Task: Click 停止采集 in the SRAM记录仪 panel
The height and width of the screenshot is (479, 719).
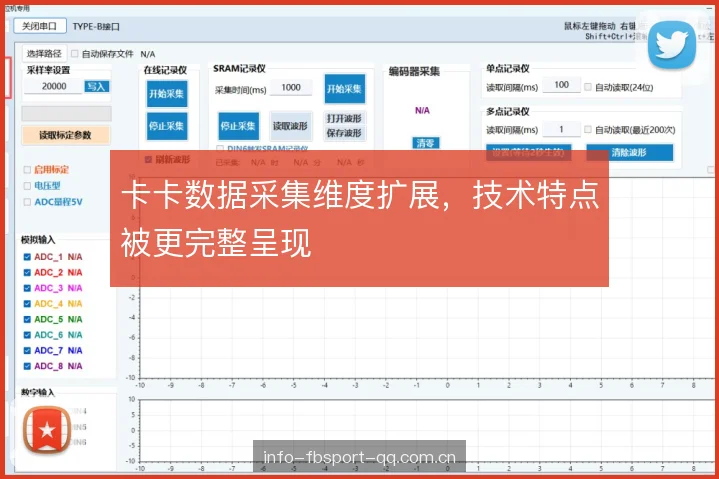Action: click(238, 126)
